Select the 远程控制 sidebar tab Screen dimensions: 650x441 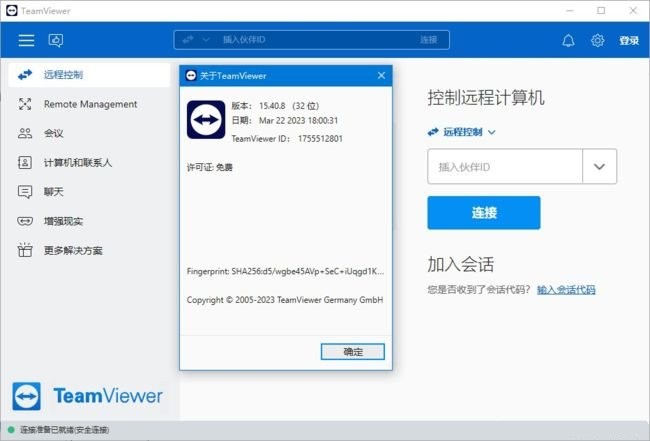(x=89, y=75)
